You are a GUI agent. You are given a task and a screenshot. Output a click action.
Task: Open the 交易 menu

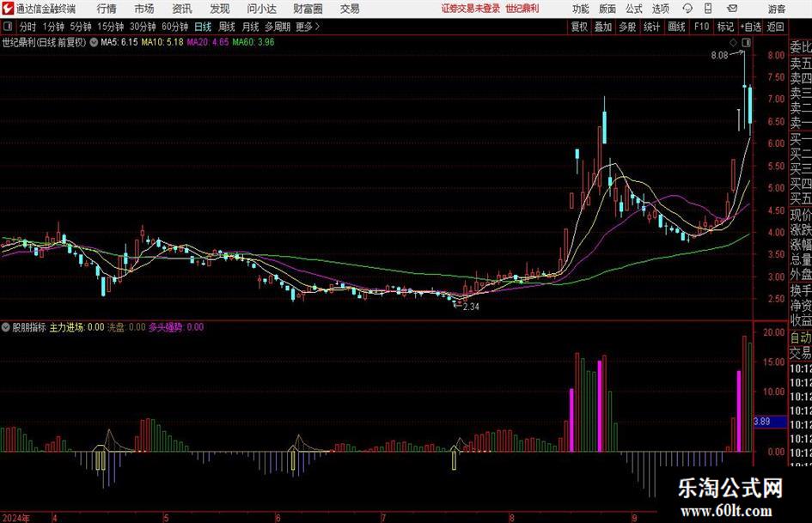point(350,9)
